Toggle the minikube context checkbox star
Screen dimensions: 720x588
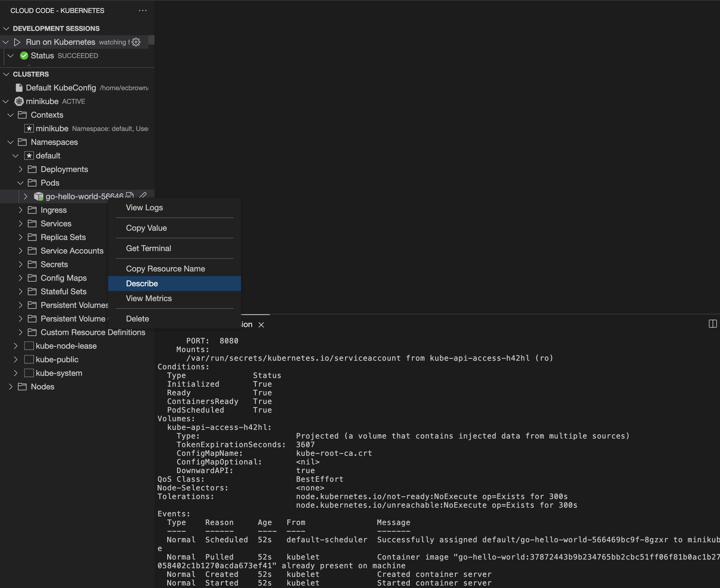(28, 128)
